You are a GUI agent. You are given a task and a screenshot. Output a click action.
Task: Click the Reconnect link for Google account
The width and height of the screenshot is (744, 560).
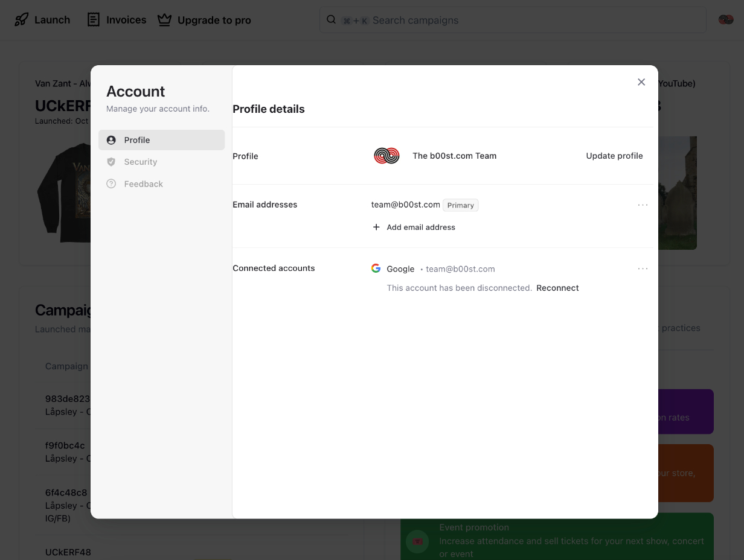[x=557, y=288]
